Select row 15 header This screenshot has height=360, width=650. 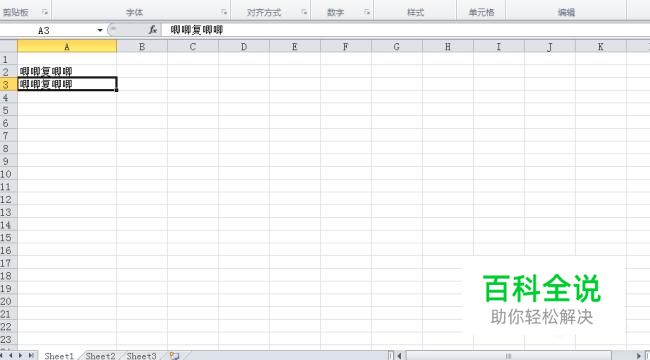point(8,238)
